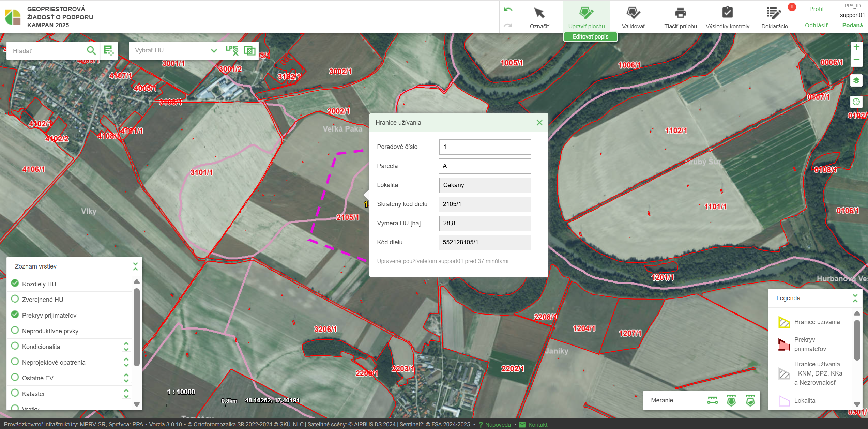Screen dimensions: 868x429
Task: Click the Poradové číslo input field
Action: (485, 147)
